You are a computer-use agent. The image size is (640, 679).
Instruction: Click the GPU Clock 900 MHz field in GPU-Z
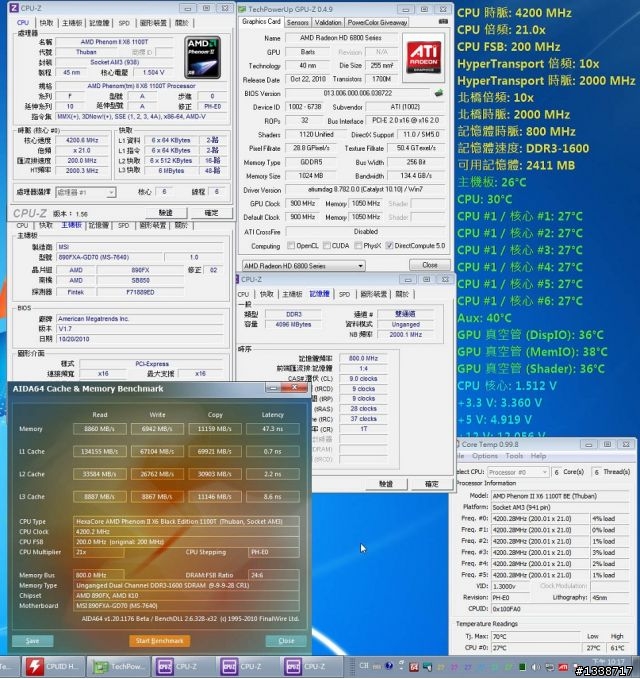pos(302,204)
